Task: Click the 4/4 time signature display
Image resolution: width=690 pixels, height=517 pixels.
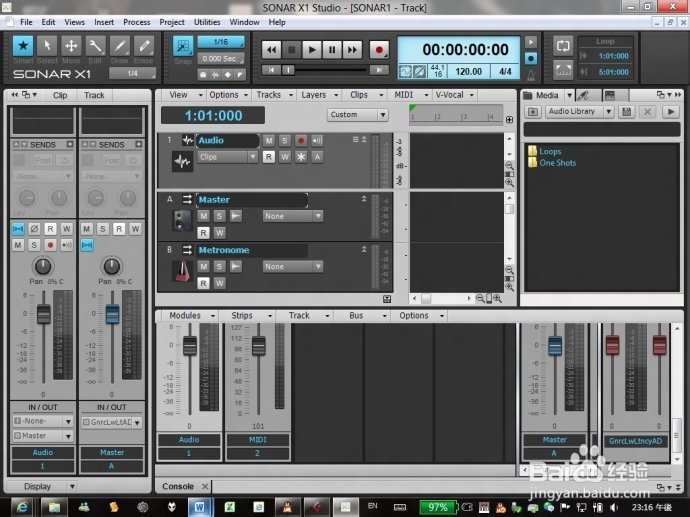Action: 505,72
